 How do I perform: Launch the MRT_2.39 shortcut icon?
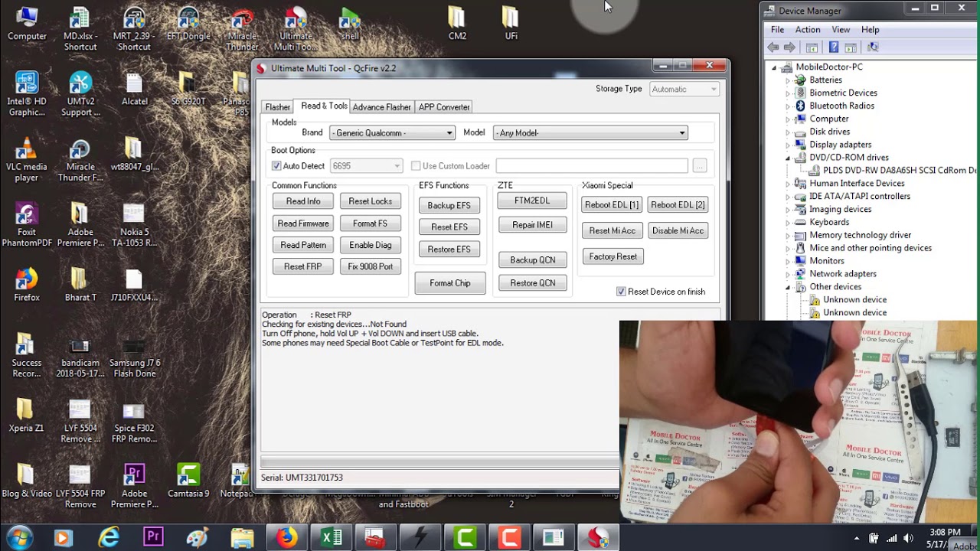[134, 29]
